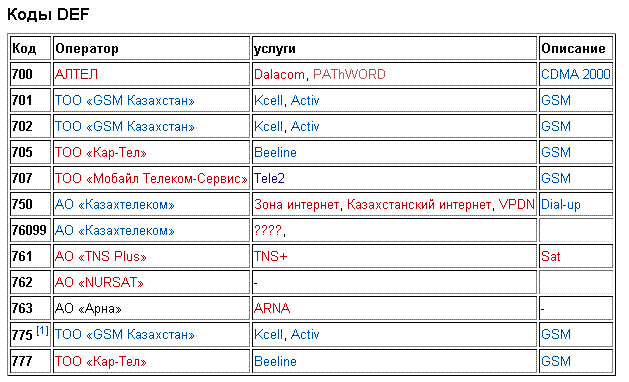Click Beeline link in row 705
Screen dimensions: 629x382
coord(275,152)
